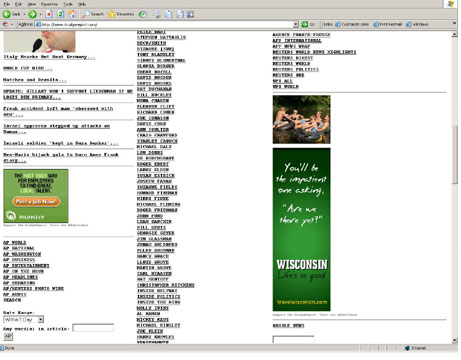Open the File menu
Viewport: 461px width, 360px height.
tap(6, 4)
